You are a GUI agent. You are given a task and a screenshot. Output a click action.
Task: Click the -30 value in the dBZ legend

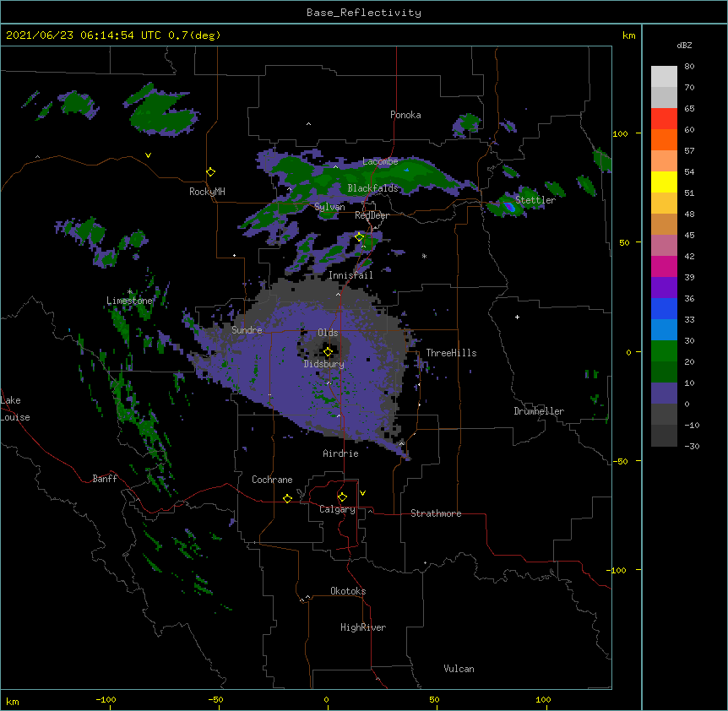click(692, 446)
